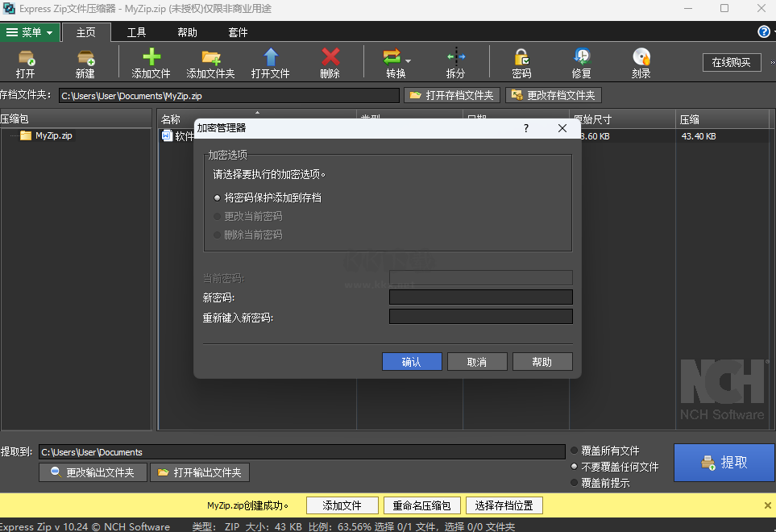
Task: Open a file with the 打开文件 icon
Action: tap(272, 62)
